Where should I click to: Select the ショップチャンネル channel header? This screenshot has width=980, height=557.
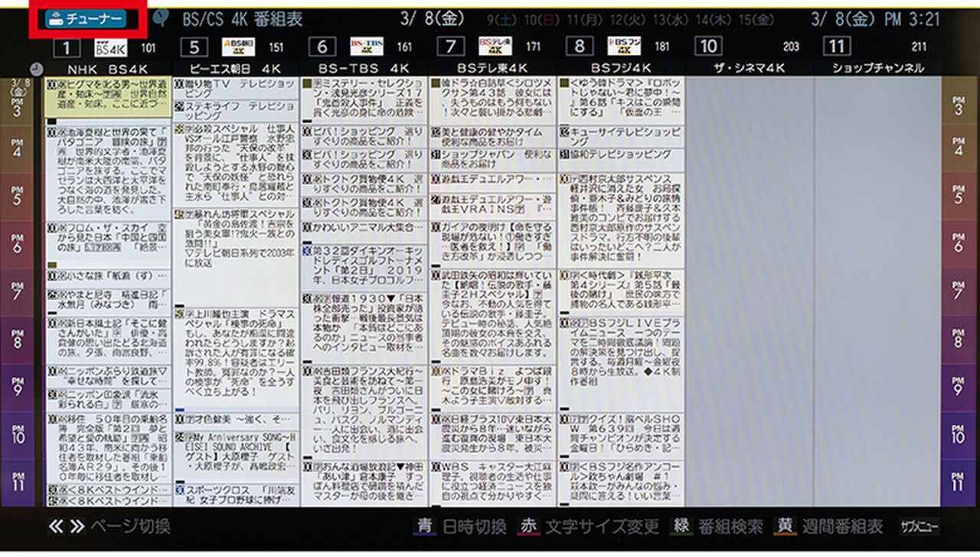(877, 68)
